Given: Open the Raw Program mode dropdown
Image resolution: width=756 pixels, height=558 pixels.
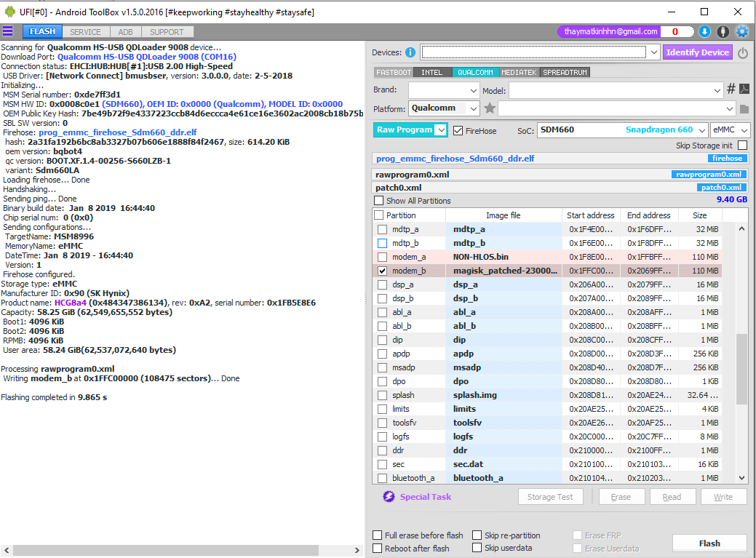Looking at the screenshot, I should (440, 130).
